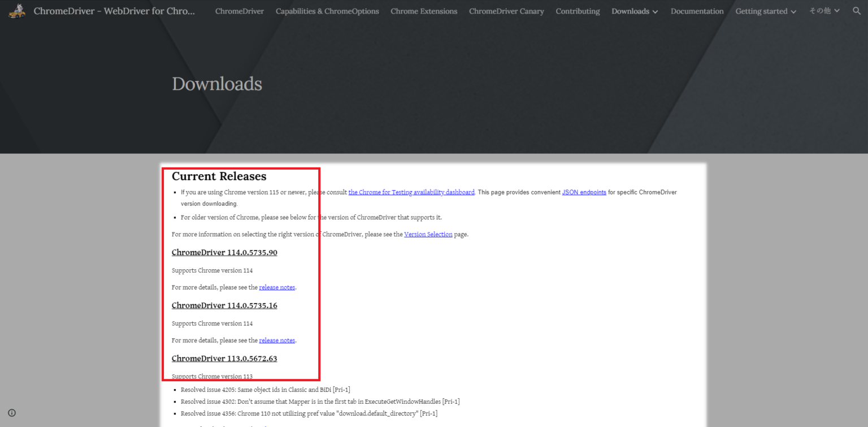
Task: Click the ChromeDriver logo icon
Action: [17, 11]
